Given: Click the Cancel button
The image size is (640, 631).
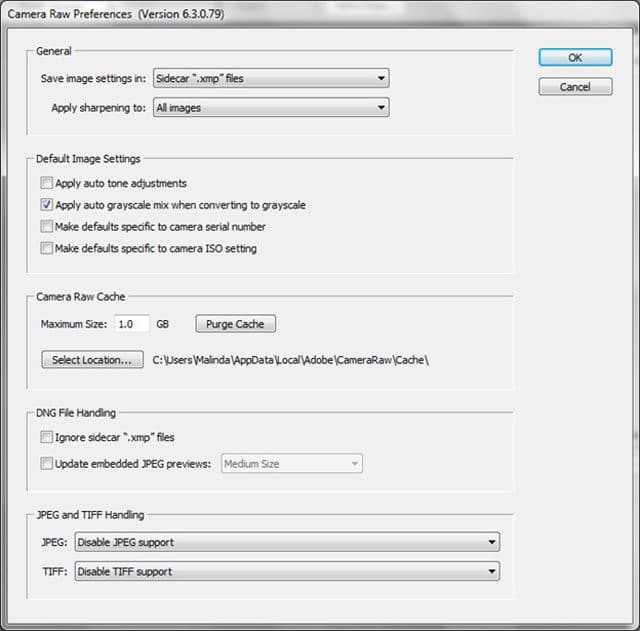Looking at the screenshot, I should pos(575,87).
